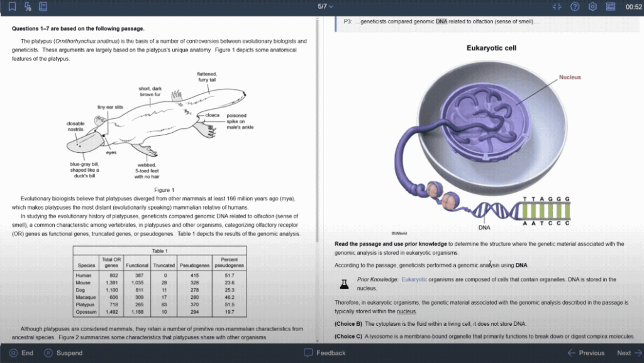
Task: Bookmark this question with the flag icon
Action: pyautogui.click(x=13, y=7)
